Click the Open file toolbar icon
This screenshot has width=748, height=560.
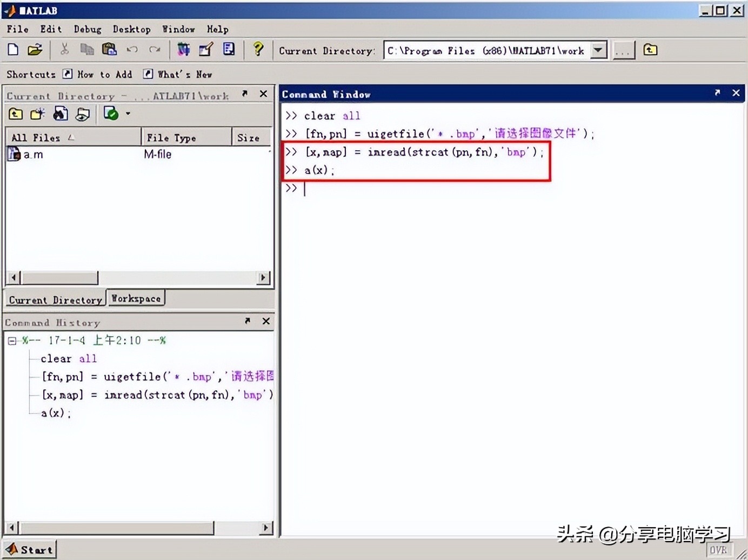point(35,50)
